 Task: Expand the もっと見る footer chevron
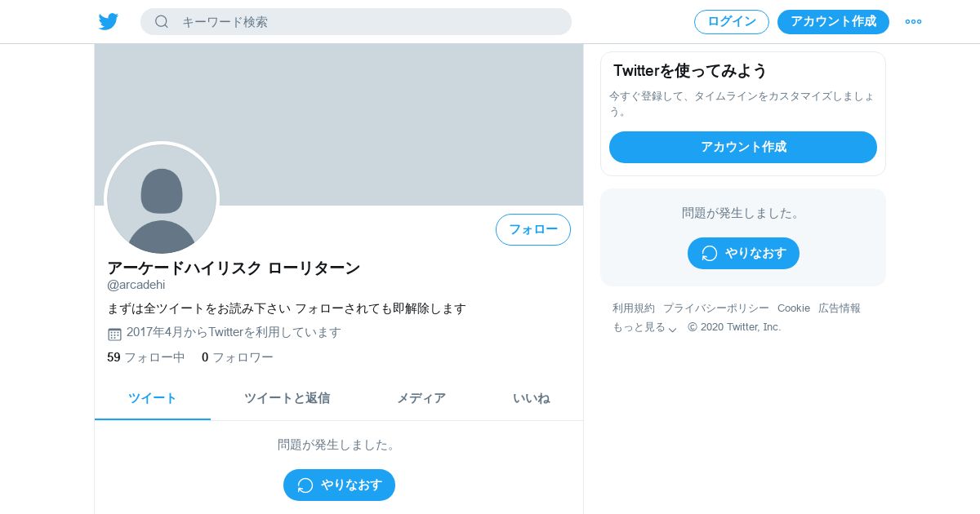tap(672, 329)
